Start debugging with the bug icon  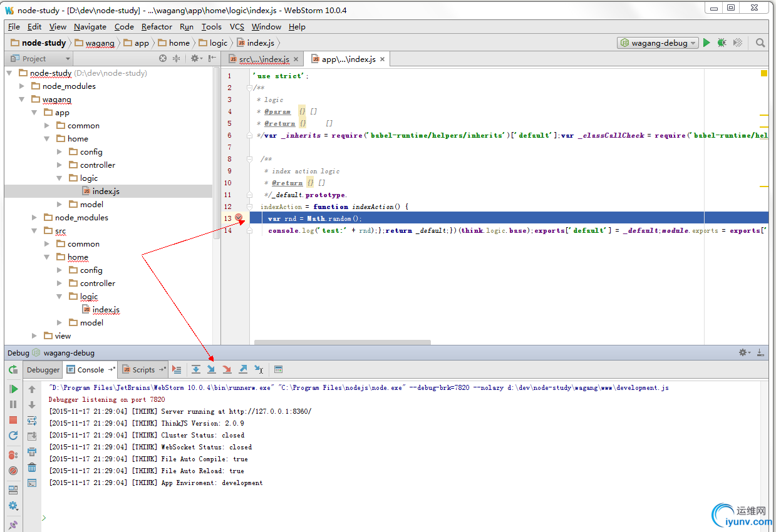pos(722,43)
